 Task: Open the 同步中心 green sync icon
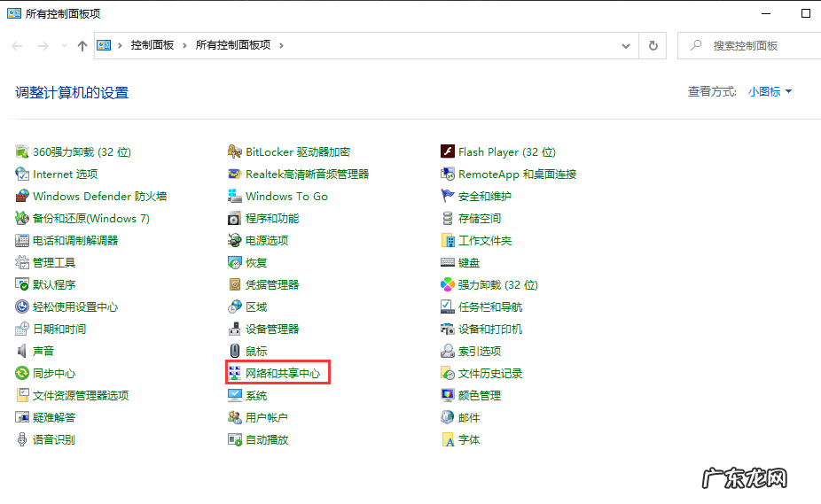(22, 373)
